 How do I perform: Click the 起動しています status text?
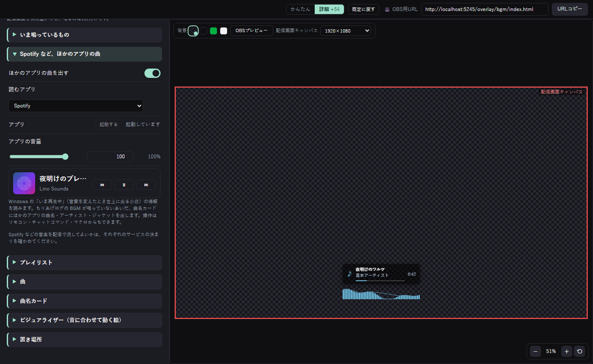(x=143, y=124)
